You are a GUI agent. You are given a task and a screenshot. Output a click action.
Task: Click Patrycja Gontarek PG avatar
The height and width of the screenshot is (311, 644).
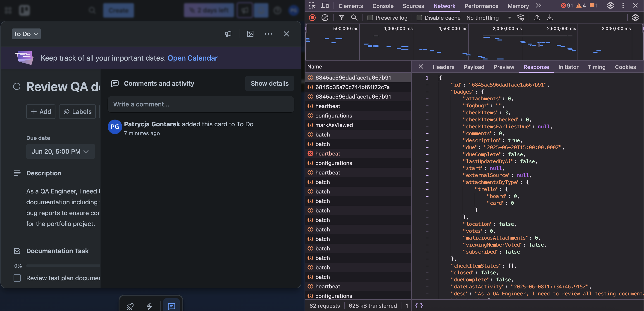pyautogui.click(x=115, y=127)
